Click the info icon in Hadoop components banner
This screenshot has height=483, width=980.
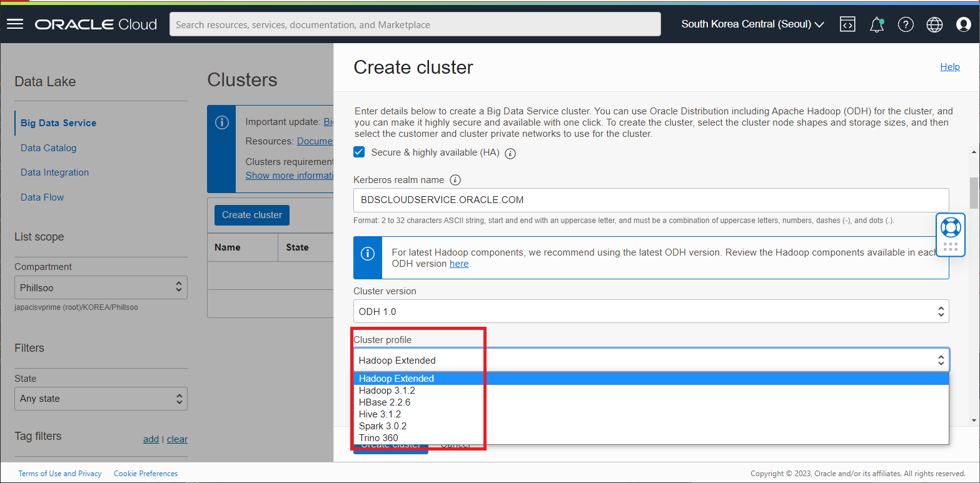[368, 253]
